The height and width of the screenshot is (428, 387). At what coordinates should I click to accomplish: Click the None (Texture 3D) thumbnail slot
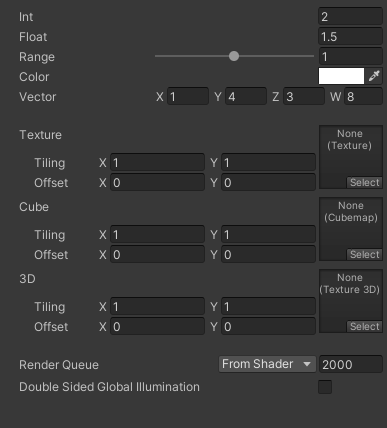(x=351, y=301)
